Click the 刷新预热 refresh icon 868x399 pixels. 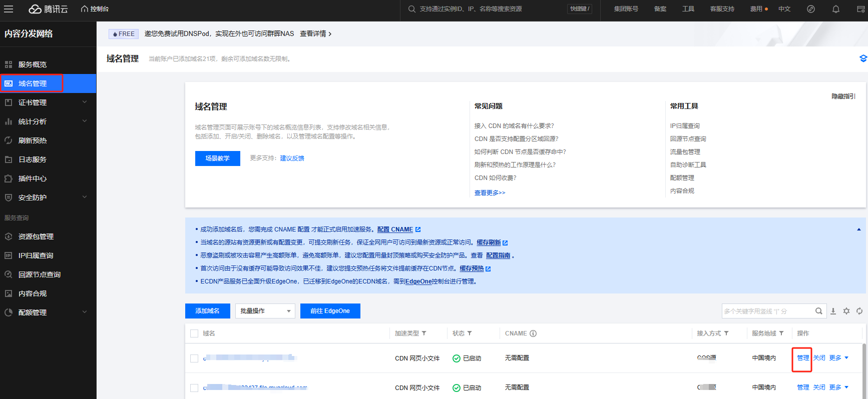click(x=9, y=140)
